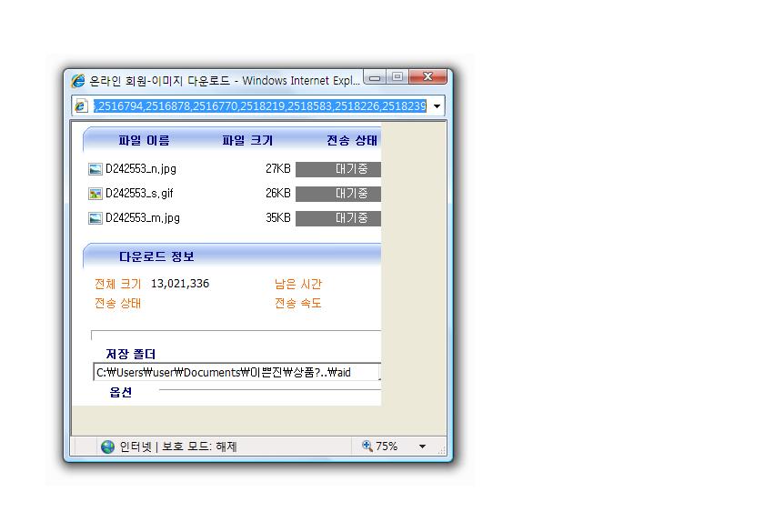Screen dimensions: 764x532
Task: Click the page icon in address bar
Action: (x=81, y=105)
